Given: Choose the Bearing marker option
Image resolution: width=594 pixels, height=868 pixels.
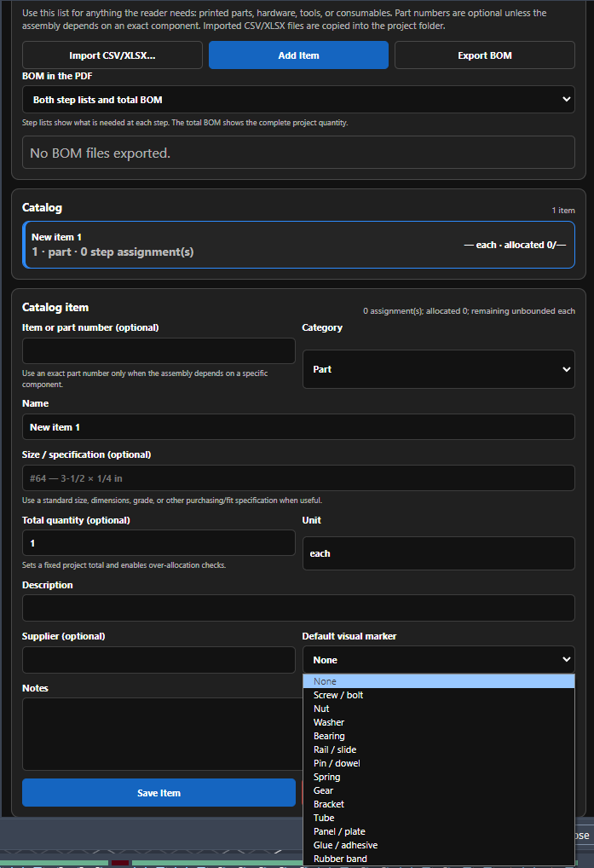Looking at the screenshot, I should (439, 736).
